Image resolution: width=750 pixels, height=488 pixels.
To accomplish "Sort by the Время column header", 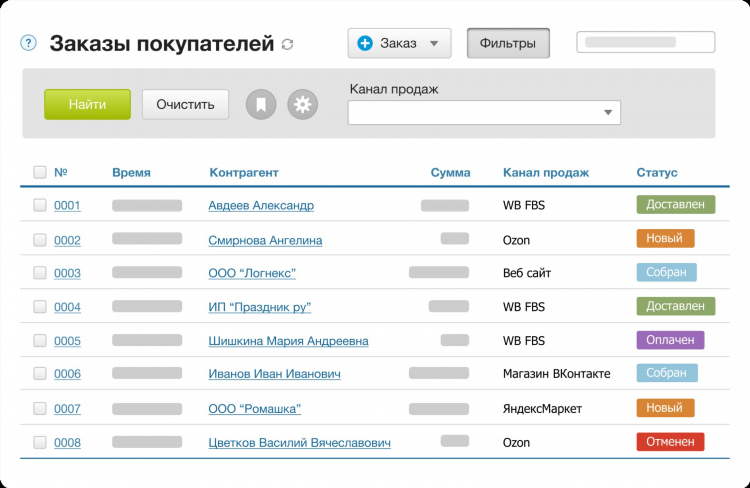I will point(131,172).
